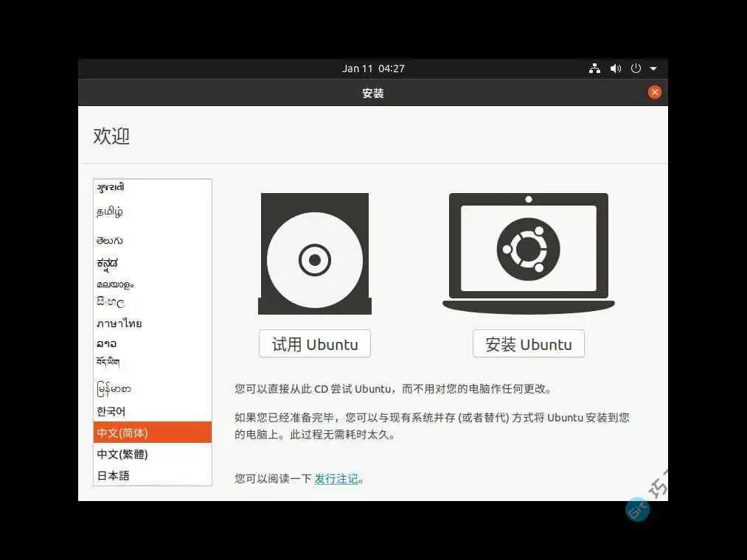Click the CD disc image
The height and width of the screenshot is (560, 747).
coord(314,253)
